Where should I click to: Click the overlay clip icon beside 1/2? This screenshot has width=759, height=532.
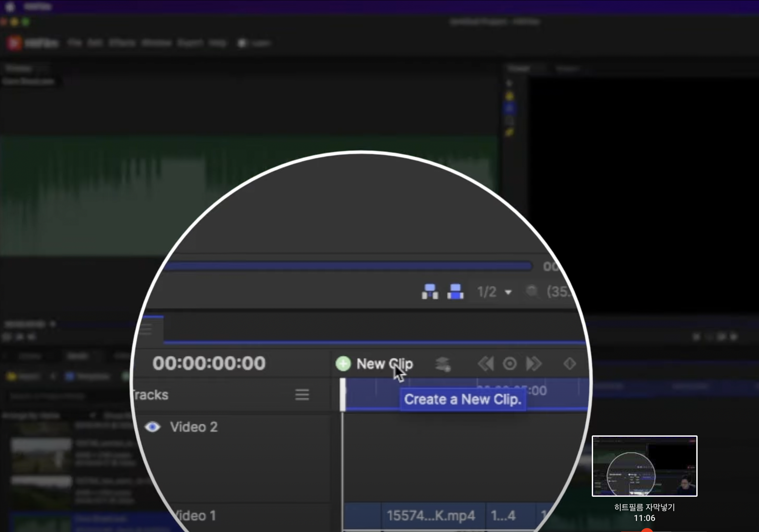[455, 291]
